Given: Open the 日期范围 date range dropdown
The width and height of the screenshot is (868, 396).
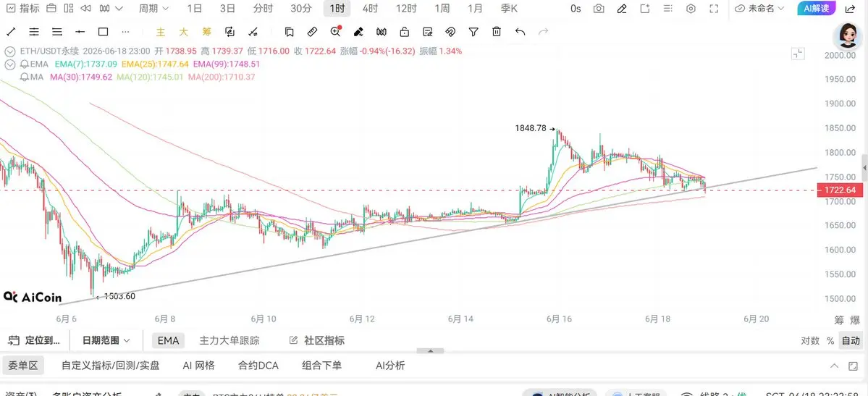Looking at the screenshot, I should click(x=106, y=340).
